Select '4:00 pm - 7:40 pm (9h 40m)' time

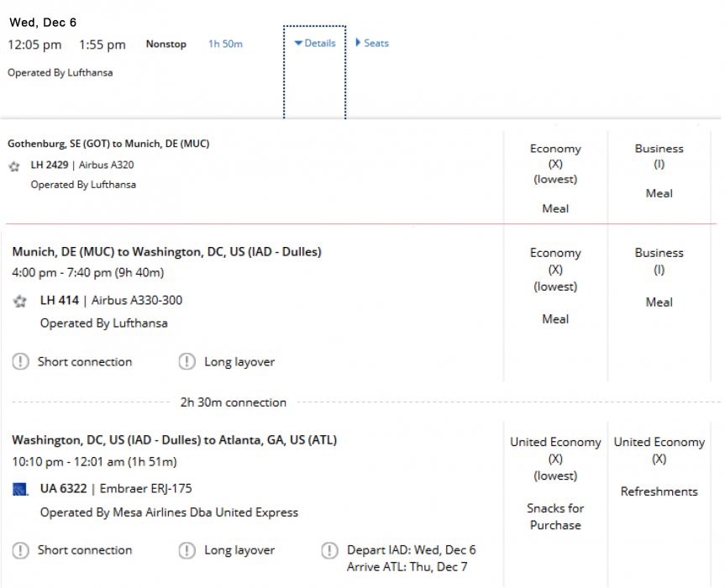[x=88, y=273]
